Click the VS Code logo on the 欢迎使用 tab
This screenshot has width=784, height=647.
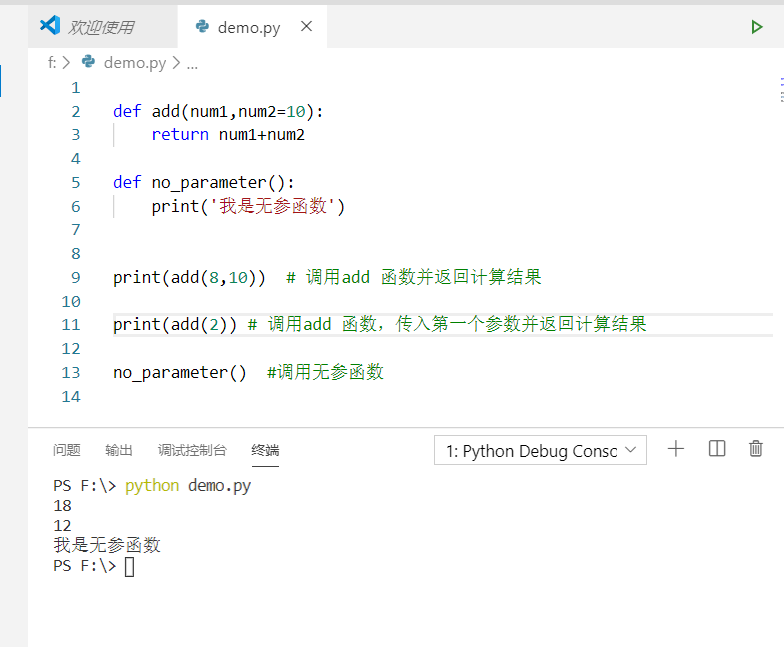pyautogui.click(x=50, y=26)
